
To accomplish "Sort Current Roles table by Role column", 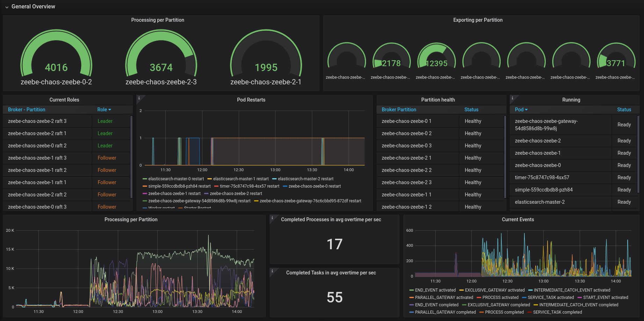I will pyautogui.click(x=104, y=110).
